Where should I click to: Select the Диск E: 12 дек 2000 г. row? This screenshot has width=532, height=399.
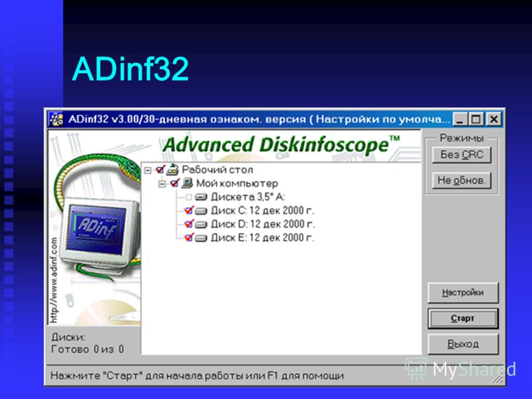click(263, 238)
